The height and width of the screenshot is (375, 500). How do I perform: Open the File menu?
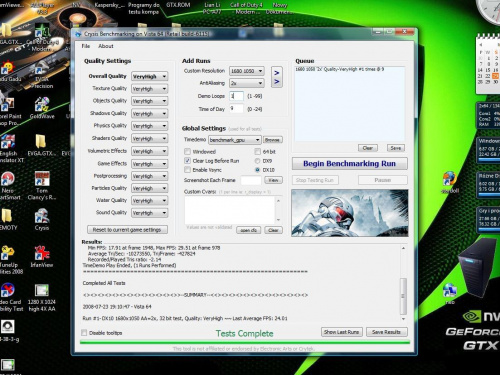[86, 46]
